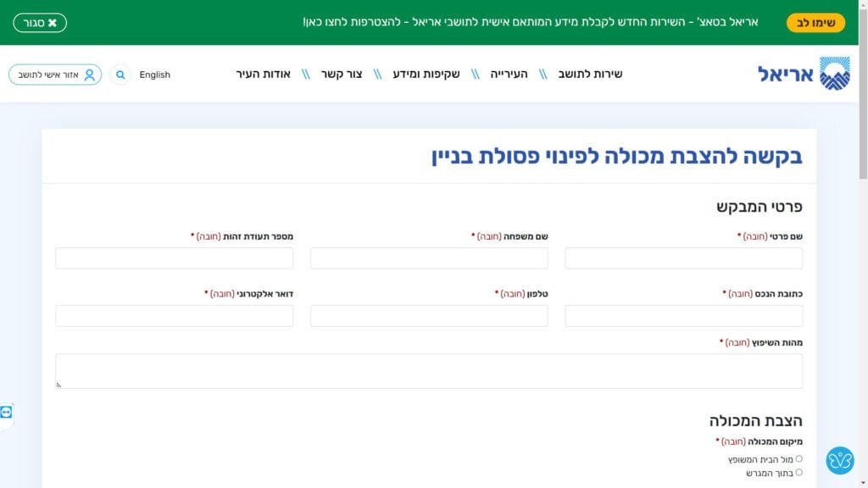Click the דואר אלקטרוני input field
868x488 pixels.
pyautogui.click(x=174, y=316)
